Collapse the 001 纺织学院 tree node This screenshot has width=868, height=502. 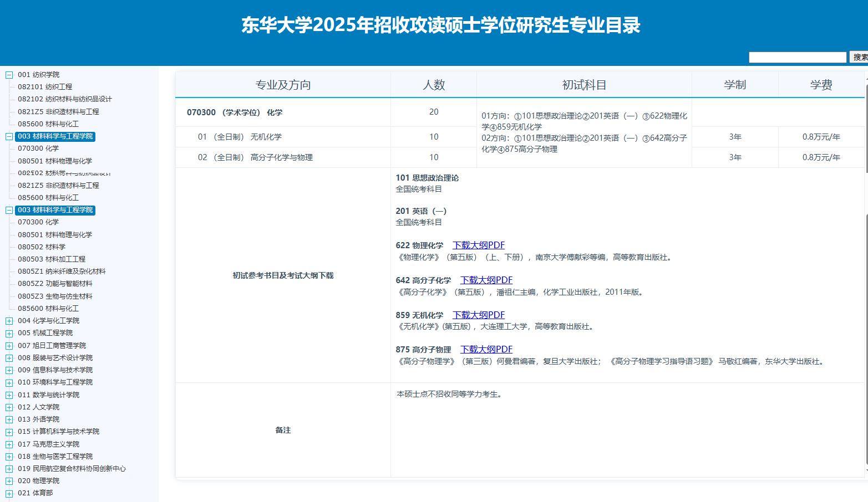click(9, 75)
